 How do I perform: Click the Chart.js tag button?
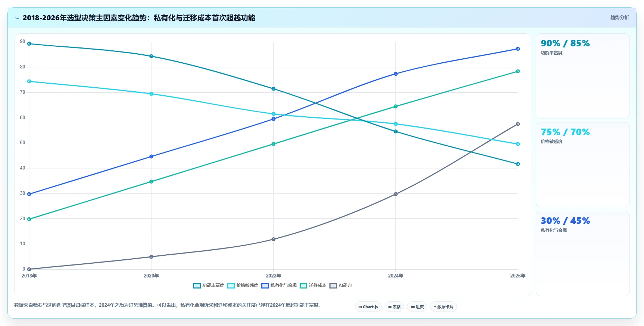click(x=368, y=307)
